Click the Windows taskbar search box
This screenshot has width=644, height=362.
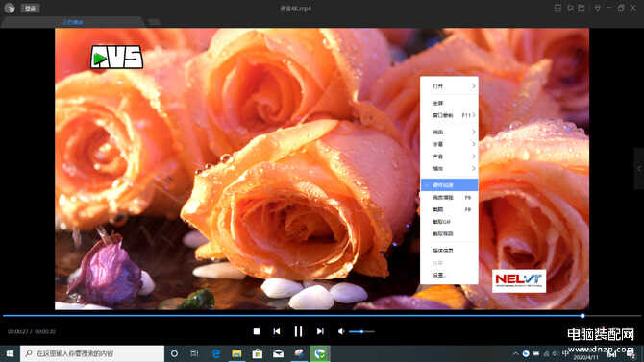coord(92,353)
